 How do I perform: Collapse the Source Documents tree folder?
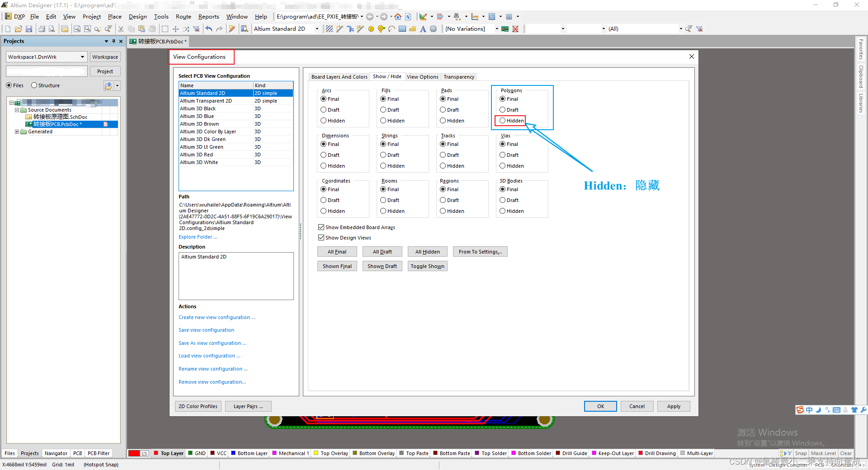tap(17, 110)
